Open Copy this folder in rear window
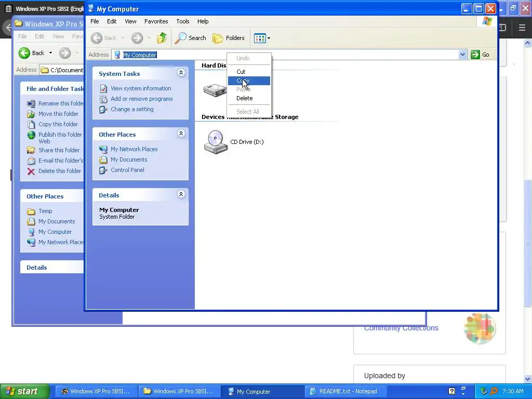 pos(58,124)
